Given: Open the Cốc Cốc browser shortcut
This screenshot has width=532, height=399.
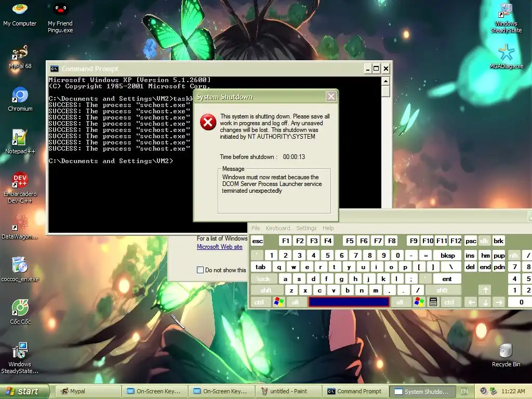Looking at the screenshot, I should point(20,312).
